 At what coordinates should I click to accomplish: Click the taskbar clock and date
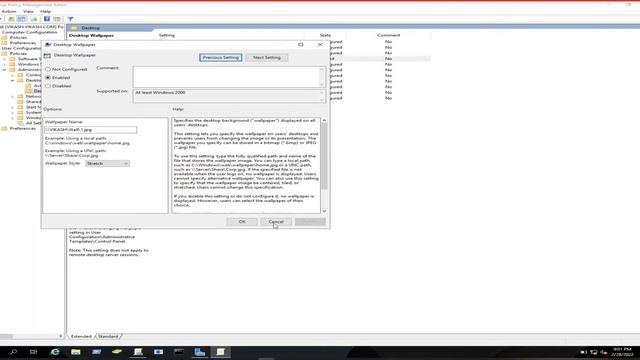pos(622,352)
